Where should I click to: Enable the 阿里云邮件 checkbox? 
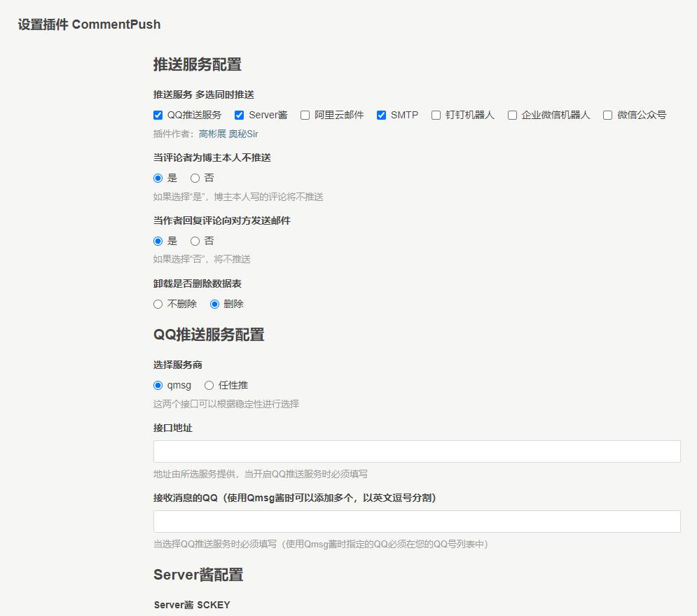(305, 115)
